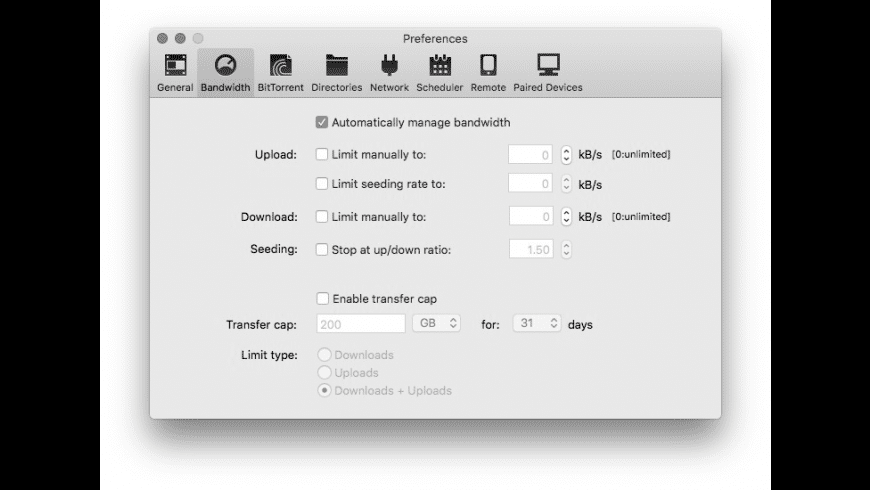Check Stop at up/down ratio

pyautogui.click(x=322, y=249)
